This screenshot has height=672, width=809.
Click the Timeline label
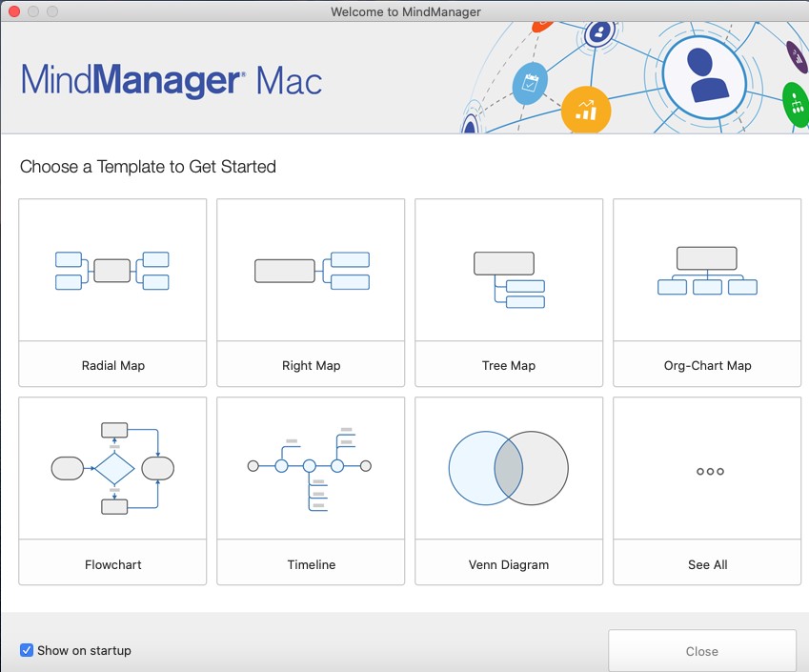[311, 564]
